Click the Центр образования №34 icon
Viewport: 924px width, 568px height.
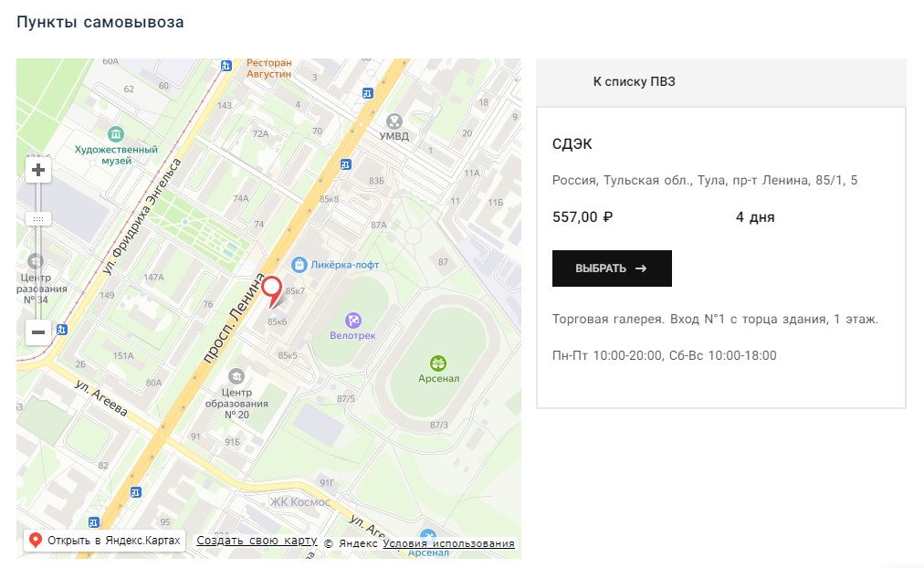36,261
